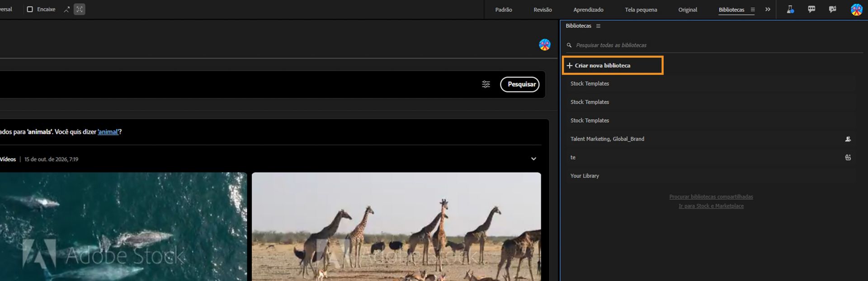This screenshot has height=281, width=868.
Task: Focus the Pesquisar todas as bibliotecas field
Action: pos(714,45)
